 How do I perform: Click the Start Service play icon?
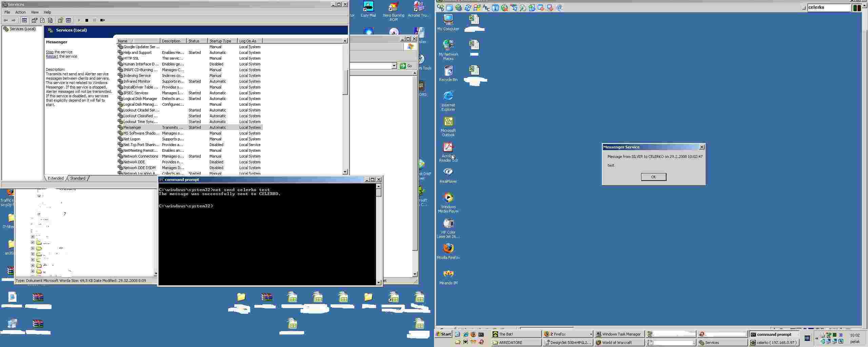(79, 20)
